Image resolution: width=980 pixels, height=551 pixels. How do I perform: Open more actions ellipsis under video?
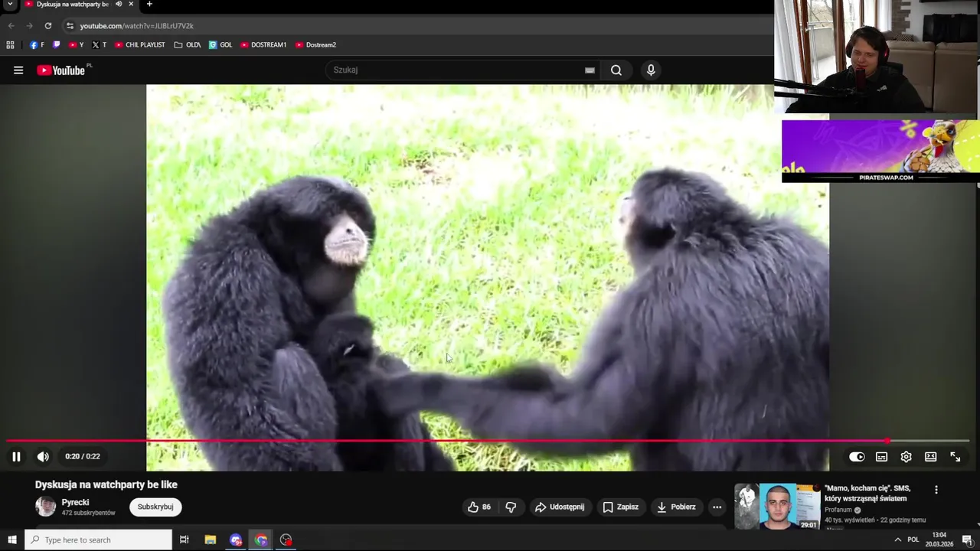717,507
